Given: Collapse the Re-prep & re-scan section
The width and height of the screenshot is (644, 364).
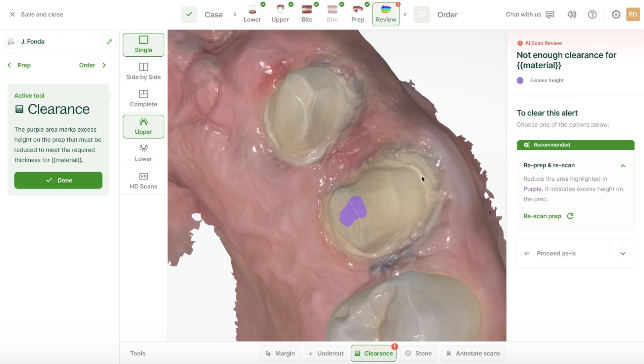Looking at the screenshot, I should tap(623, 166).
